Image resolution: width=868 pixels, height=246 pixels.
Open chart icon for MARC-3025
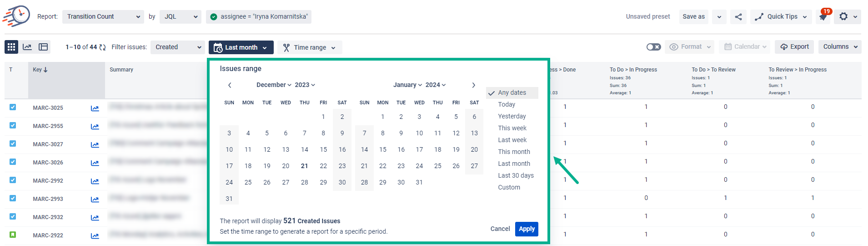pyautogui.click(x=95, y=108)
